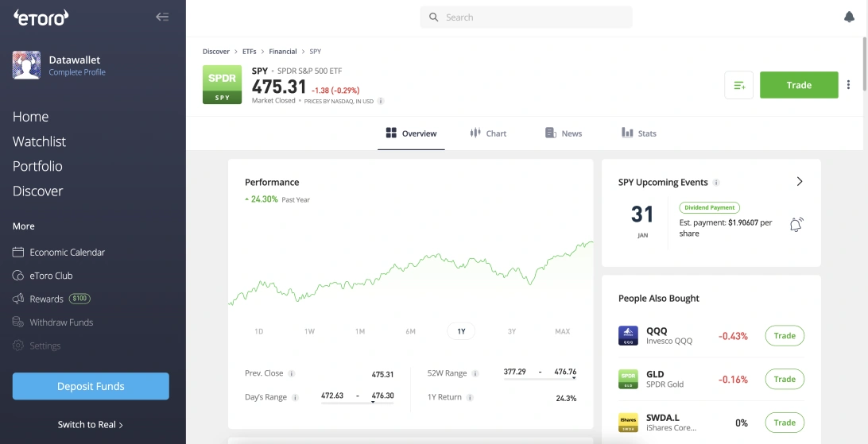868x444 pixels.
Task: Expand SPY Upcoming Events with chevron
Action: pyautogui.click(x=800, y=181)
